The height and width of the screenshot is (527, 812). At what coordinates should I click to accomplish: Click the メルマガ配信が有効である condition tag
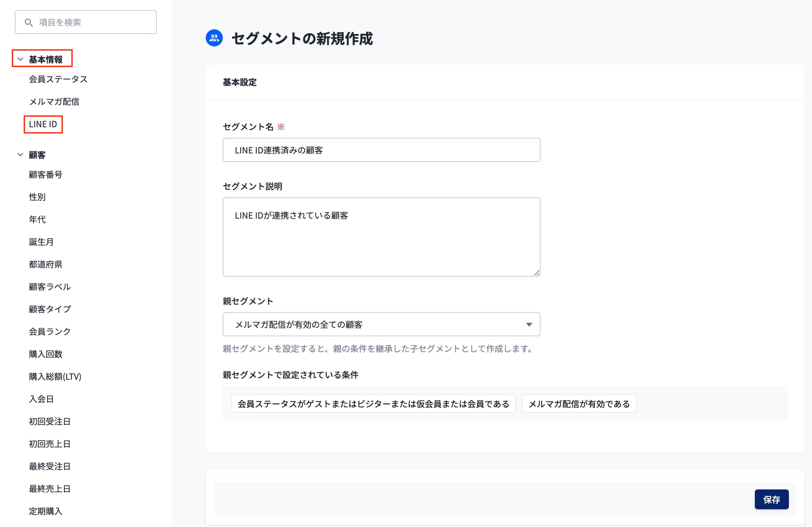coord(579,404)
